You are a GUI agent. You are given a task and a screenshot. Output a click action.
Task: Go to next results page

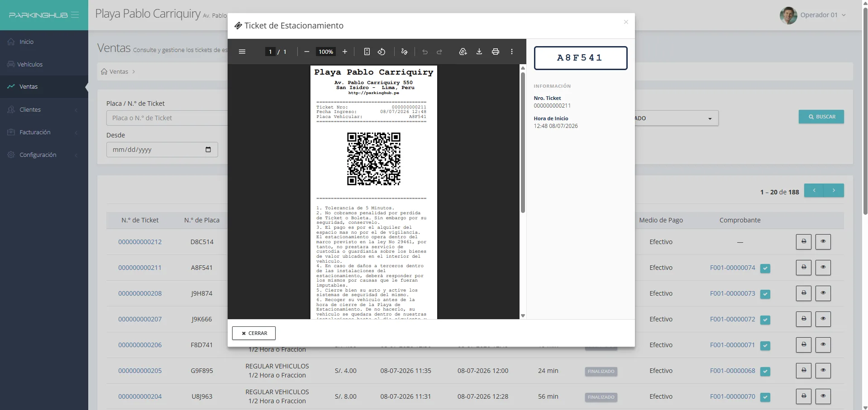click(834, 190)
